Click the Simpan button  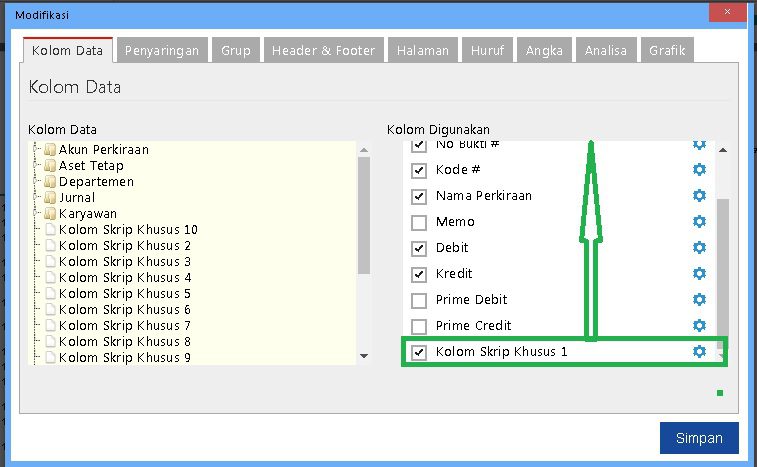pyautogui.click(x=698, y=438)
